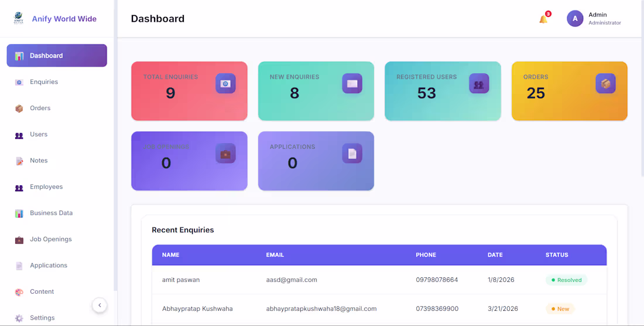
Task: Click the New status badge
Action: point(560,309)
